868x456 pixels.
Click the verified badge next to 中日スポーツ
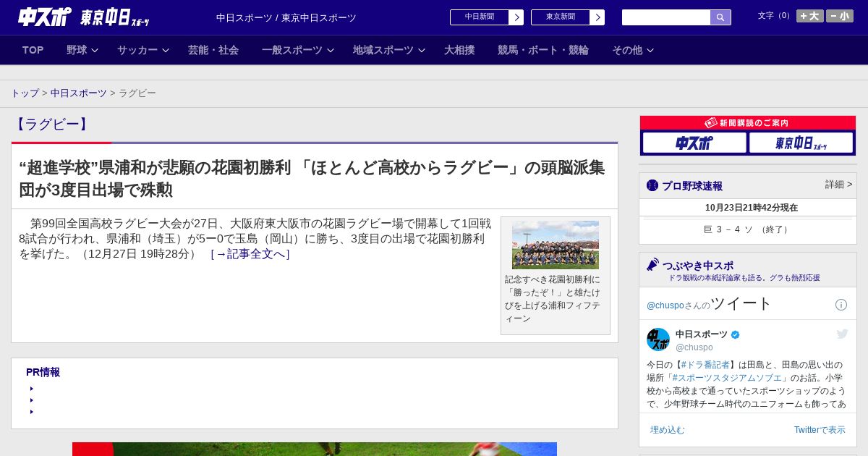pos(736,334)
